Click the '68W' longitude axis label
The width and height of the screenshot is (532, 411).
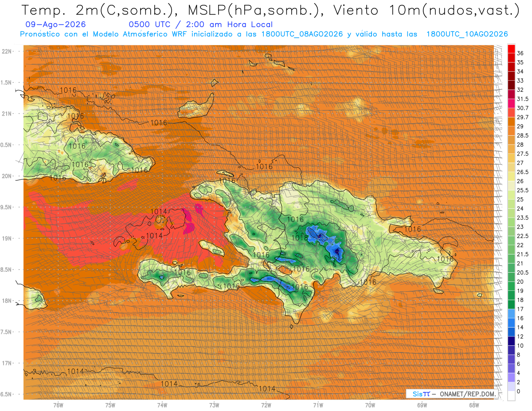click(x=474, y=405)
